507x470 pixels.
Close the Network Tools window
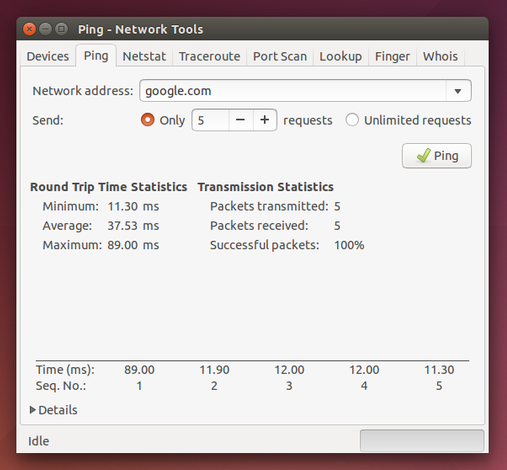(x=29, y=29)
